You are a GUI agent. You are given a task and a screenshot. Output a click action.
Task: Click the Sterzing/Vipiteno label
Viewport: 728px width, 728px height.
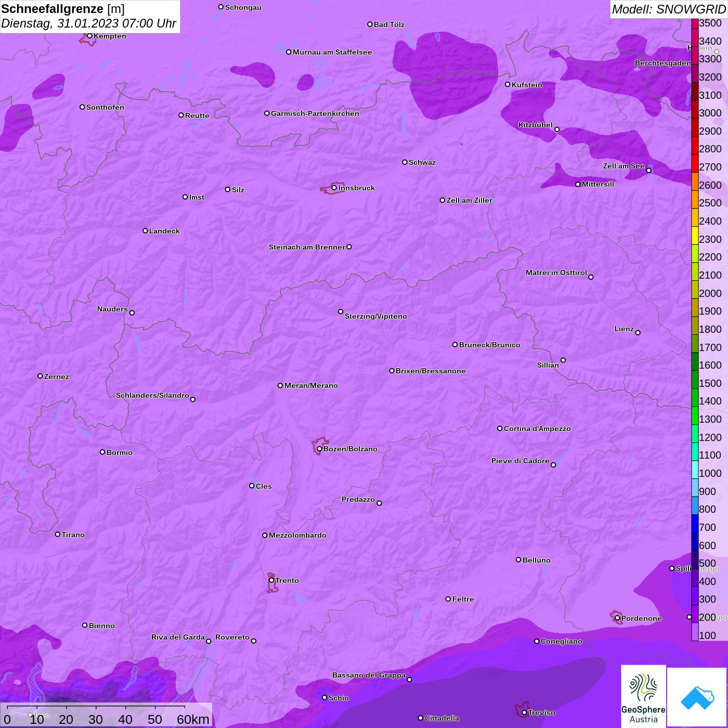click(x=375, y=316)
